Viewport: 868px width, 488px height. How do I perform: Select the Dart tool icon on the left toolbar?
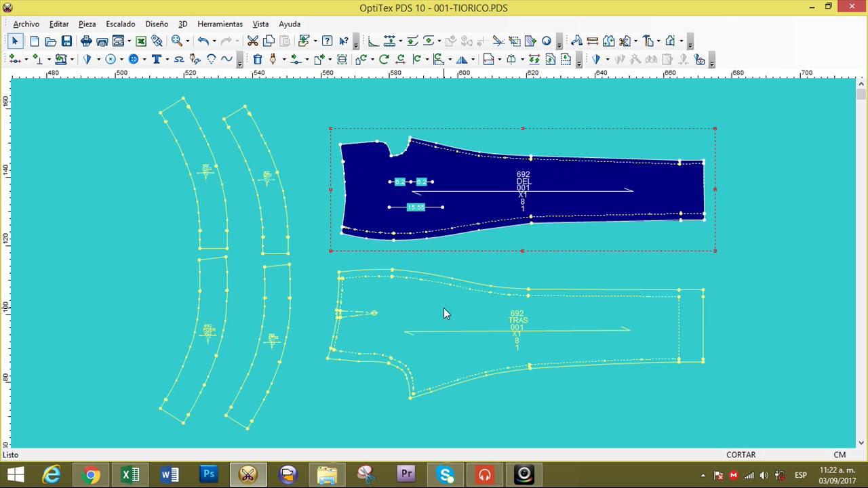(x=87, y=60)
